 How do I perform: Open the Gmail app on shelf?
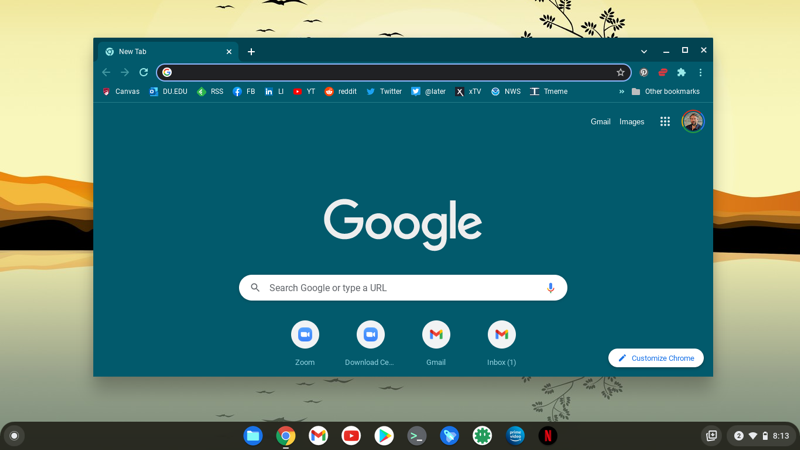click(x=318, y=436)
